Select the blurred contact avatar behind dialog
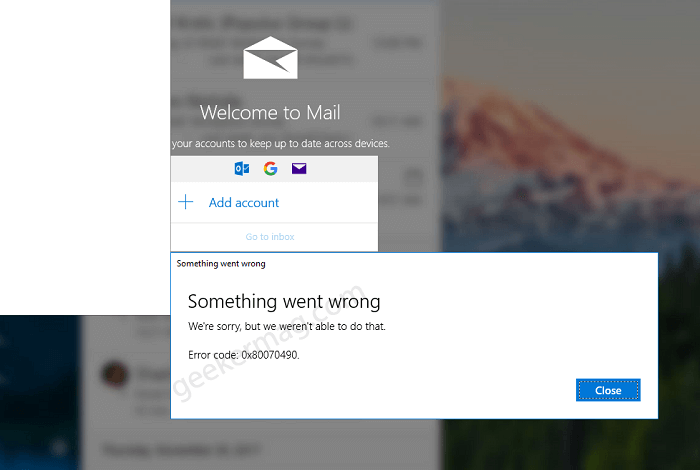The height and width of the screenshot is (470, 700). click(x=115, y=374)
